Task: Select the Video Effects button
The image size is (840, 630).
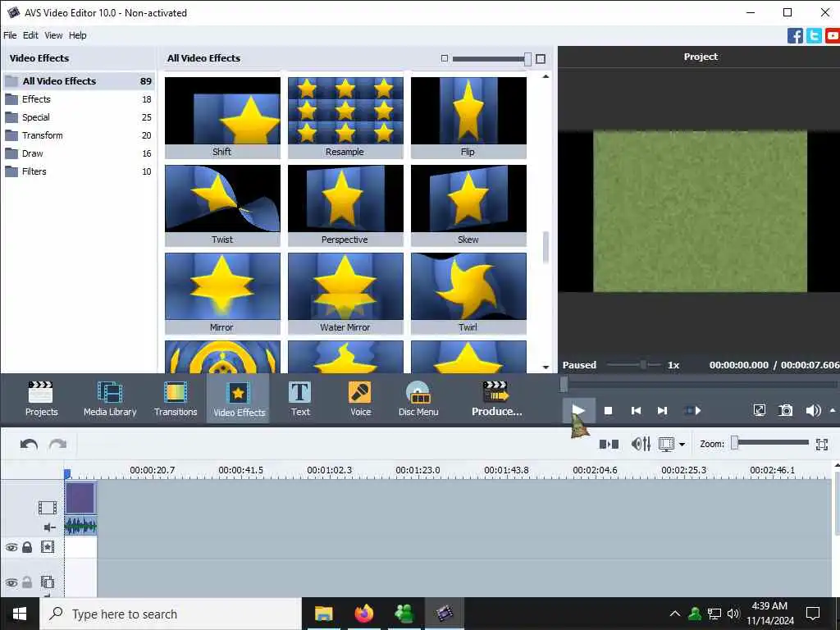Action: pyautogui.click(x=239, y=399)
